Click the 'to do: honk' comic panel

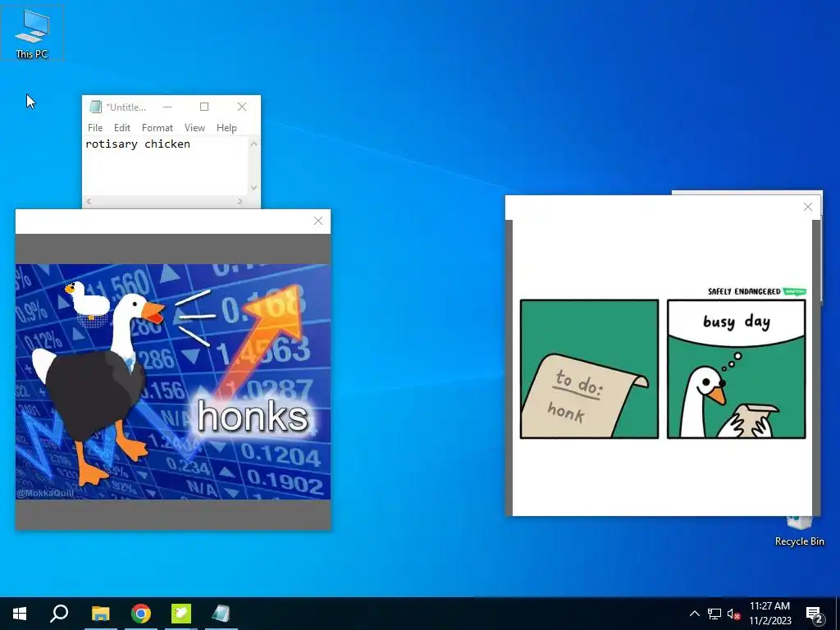(589, 369)
